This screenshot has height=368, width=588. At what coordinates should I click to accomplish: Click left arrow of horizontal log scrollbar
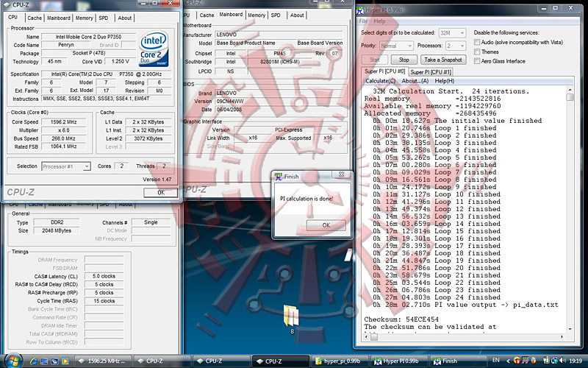click(367, 337)
